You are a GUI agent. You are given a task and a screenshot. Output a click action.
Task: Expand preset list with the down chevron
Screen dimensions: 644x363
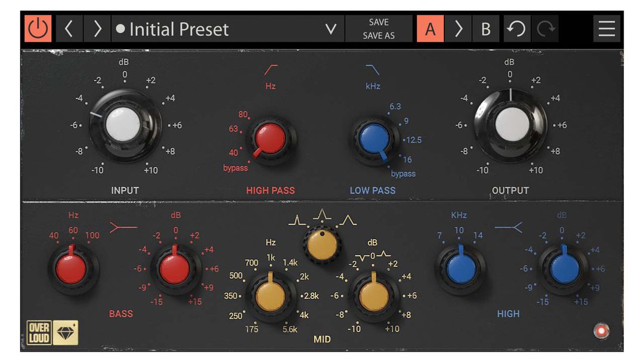pyautogui.click(x=331, y=29)
